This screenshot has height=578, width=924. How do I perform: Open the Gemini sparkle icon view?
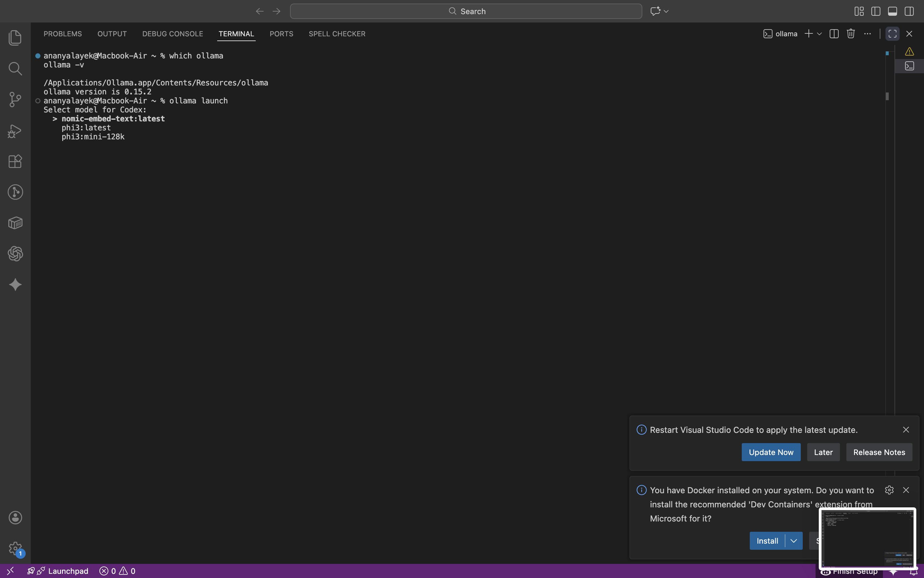[15, 285]
